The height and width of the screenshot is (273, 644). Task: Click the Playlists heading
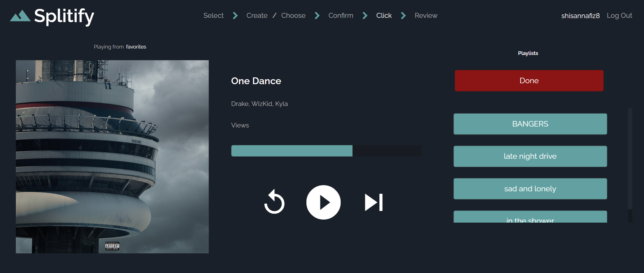tap(528, 53)
